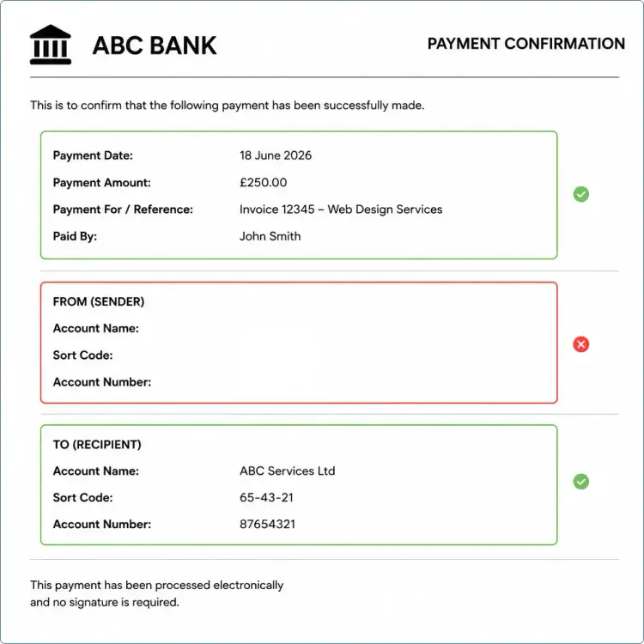This screenshot has height=644, width=644.
Task: Click the recipient sort code 65-43-21
Action: (x=266, y=497)
